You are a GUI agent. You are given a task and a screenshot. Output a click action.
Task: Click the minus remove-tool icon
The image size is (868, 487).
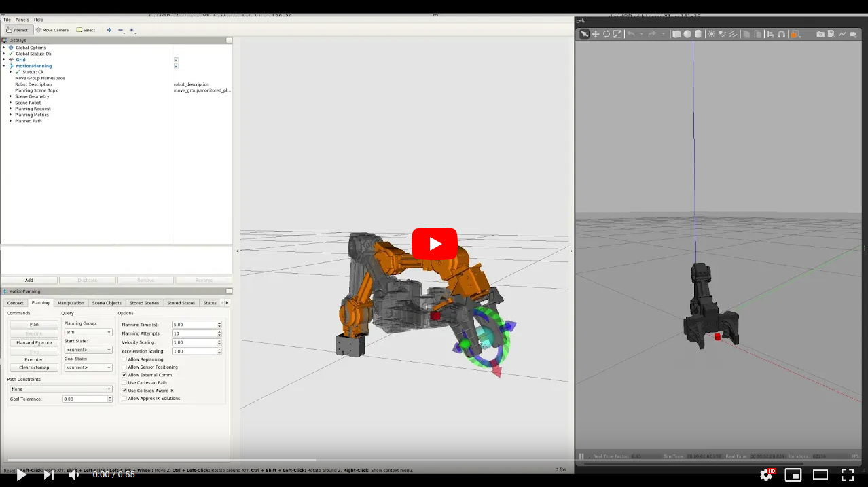point(120,30)
